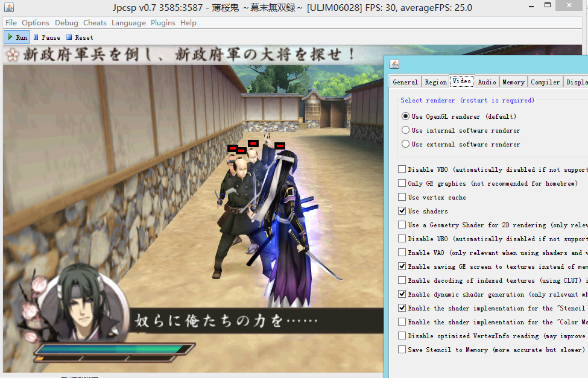Uncheck Enable dynamic shader generation
This screenshot has width=588, height=378.
(402, 294)
